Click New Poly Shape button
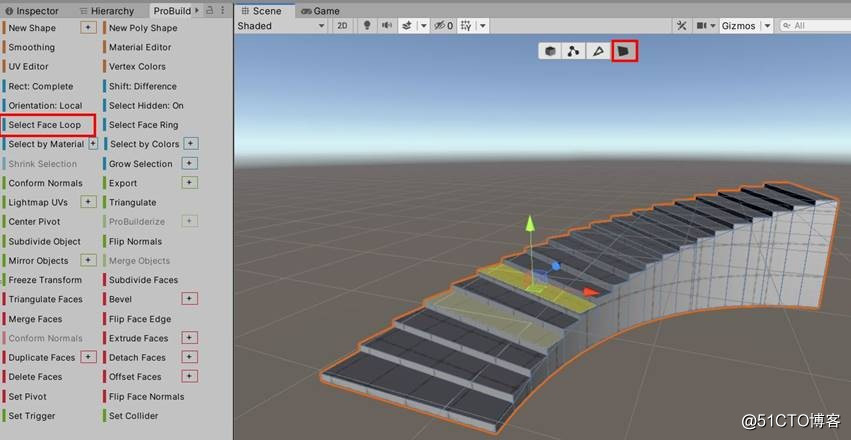851x440 pixels. point(143,28)
